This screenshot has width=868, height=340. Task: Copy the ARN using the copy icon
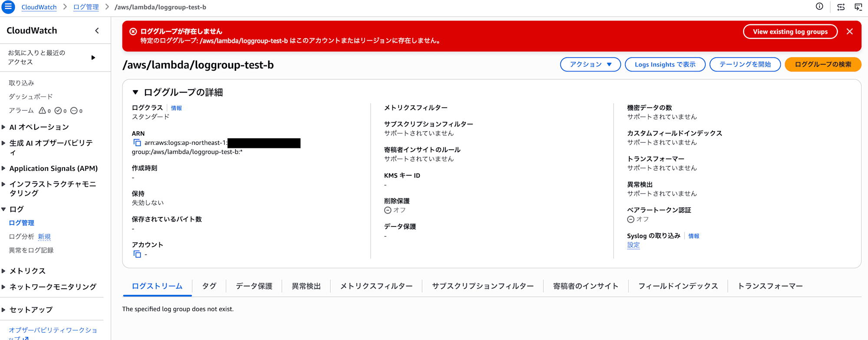tap(137, 143)
